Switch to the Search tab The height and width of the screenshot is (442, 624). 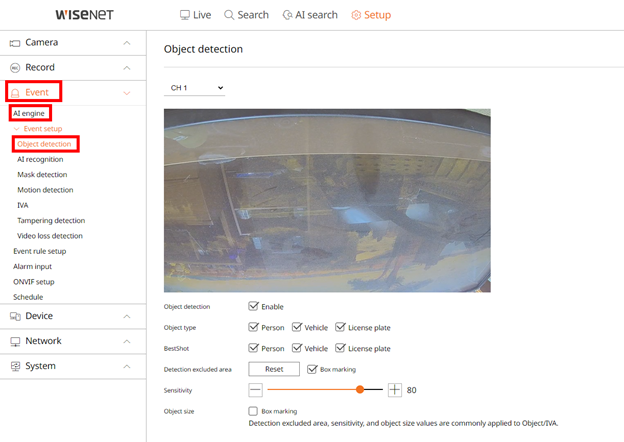click(246, 15)
